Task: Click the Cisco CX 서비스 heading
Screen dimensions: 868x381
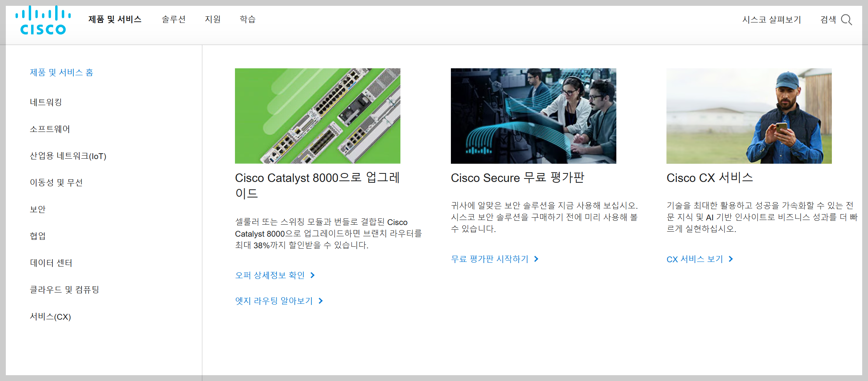Action: point(710,178)
